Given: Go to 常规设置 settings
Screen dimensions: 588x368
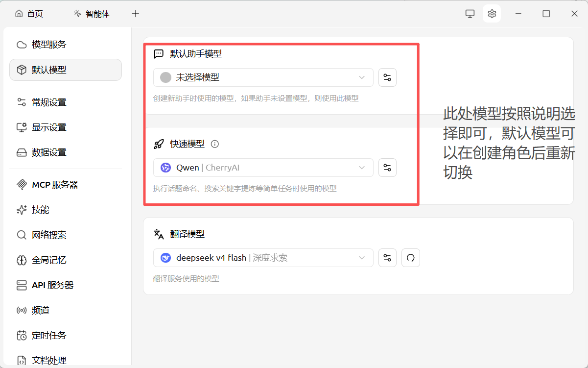Looking at the screenshot, I should click(x=66, y=102).
